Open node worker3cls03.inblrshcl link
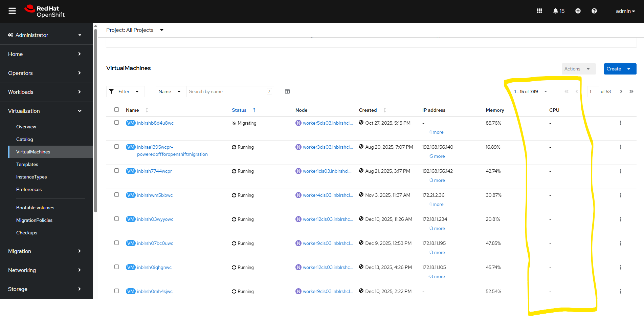 [328, 147]
